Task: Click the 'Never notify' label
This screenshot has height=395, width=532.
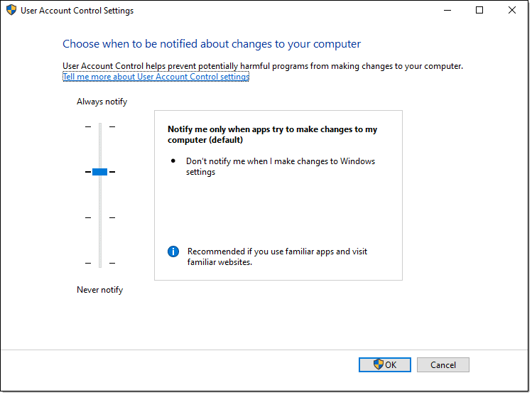Action: pyautogui.click(x=99, y=290)
